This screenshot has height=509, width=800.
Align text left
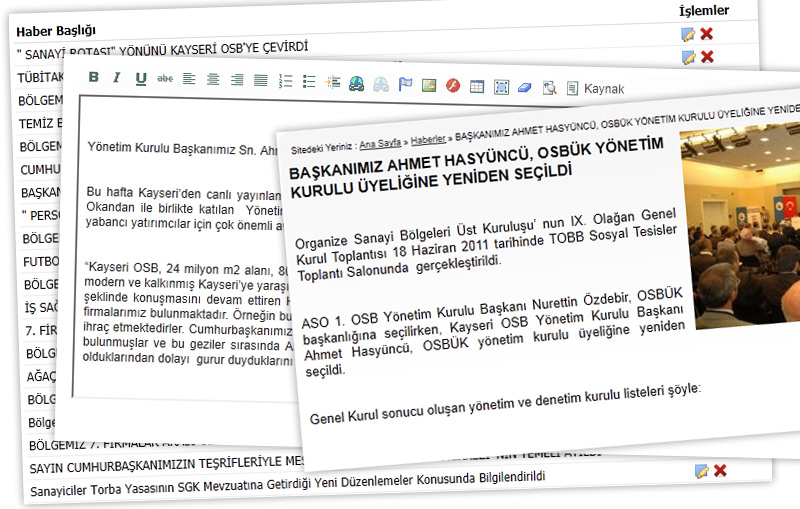(x=189, y=79)
